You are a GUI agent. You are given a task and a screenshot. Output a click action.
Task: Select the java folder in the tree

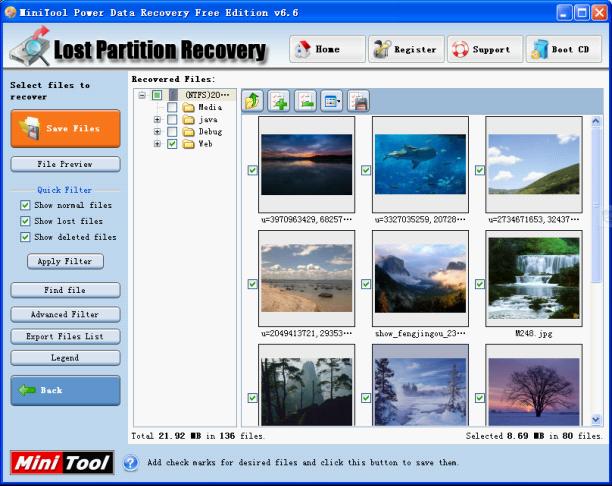tap(208, 119)
